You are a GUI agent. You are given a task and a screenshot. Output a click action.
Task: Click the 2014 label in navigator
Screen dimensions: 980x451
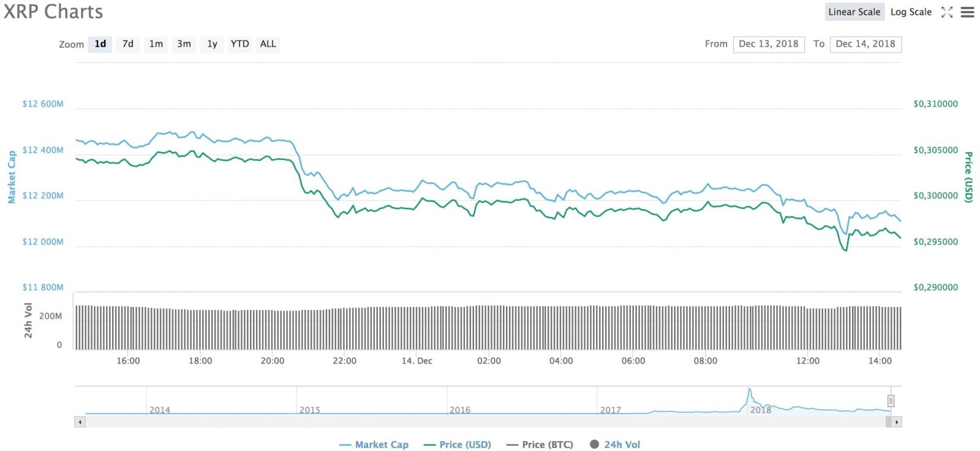click(160, 410)
